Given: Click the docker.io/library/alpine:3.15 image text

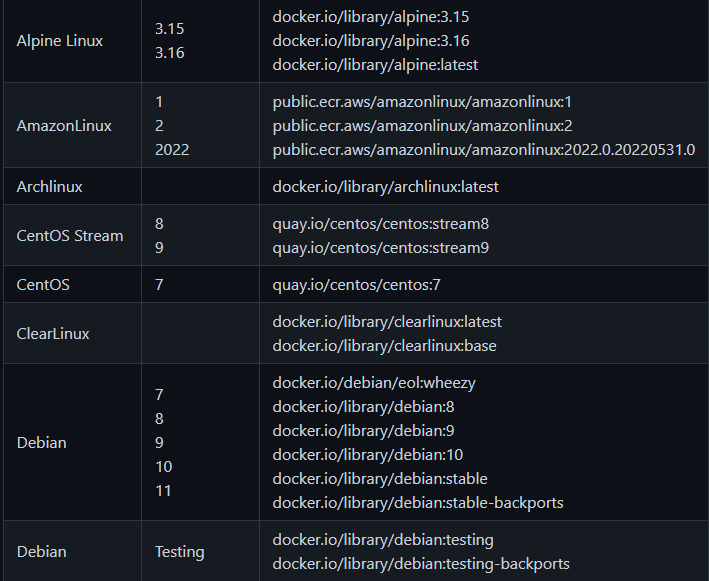Looking at the screenshot, I should [x=371, y=17].
